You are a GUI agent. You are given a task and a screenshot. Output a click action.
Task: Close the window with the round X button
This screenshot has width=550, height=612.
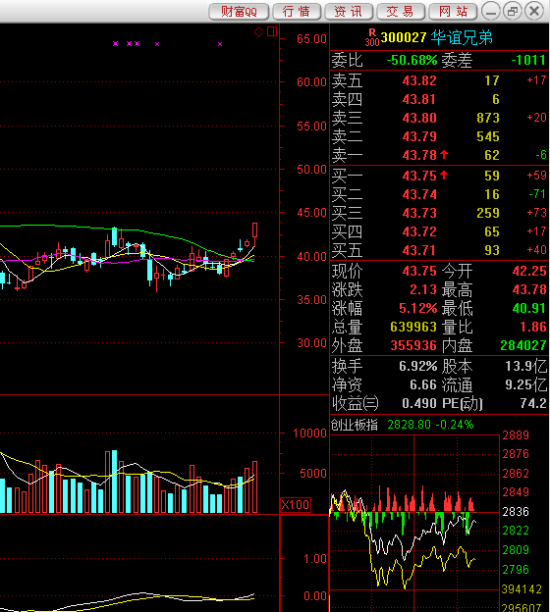[534, 11]
